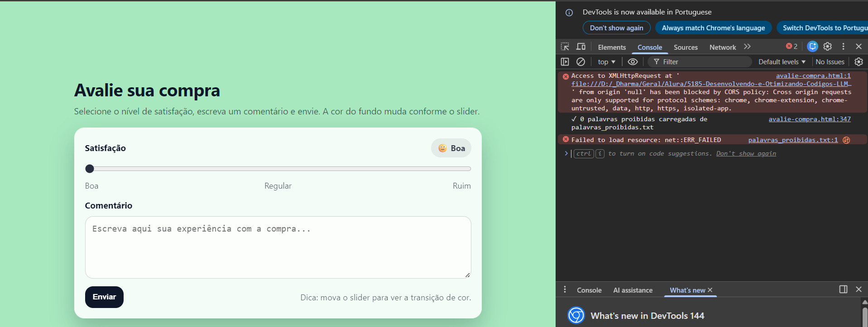Click the 'Dica: mova o slider' hint text
868x327 pixels.
(x=386, y=298)
